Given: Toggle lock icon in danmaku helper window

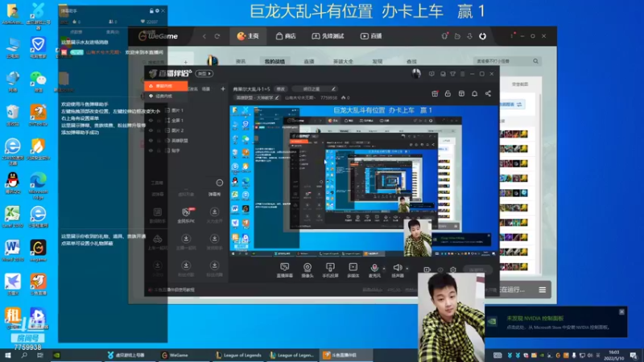Looking at the screenshot, I should point(151,10).
